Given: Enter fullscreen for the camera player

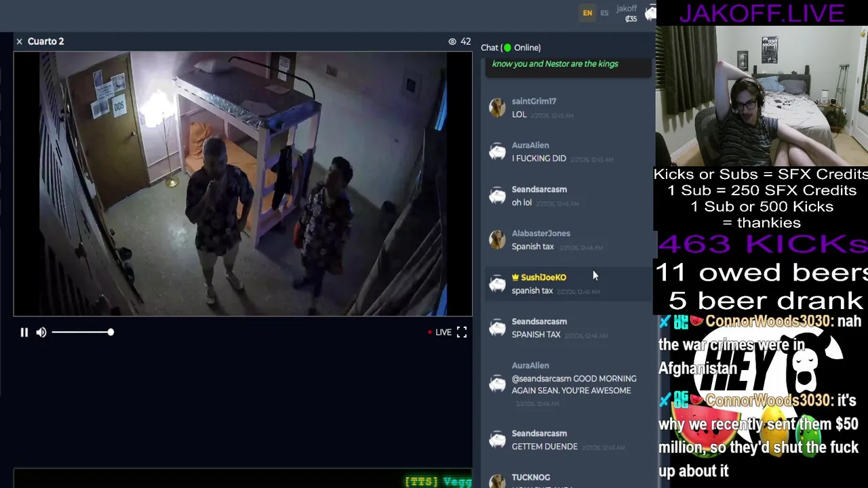Looking at the screenshot, I should [462, 332].
